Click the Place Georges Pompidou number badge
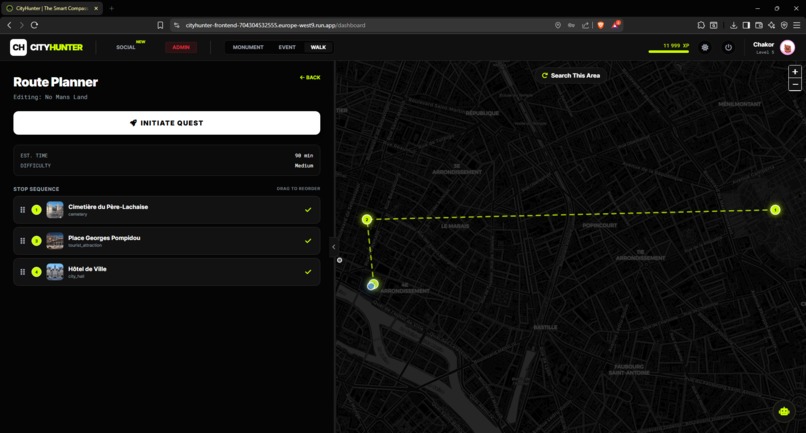 tap(36, 241)
